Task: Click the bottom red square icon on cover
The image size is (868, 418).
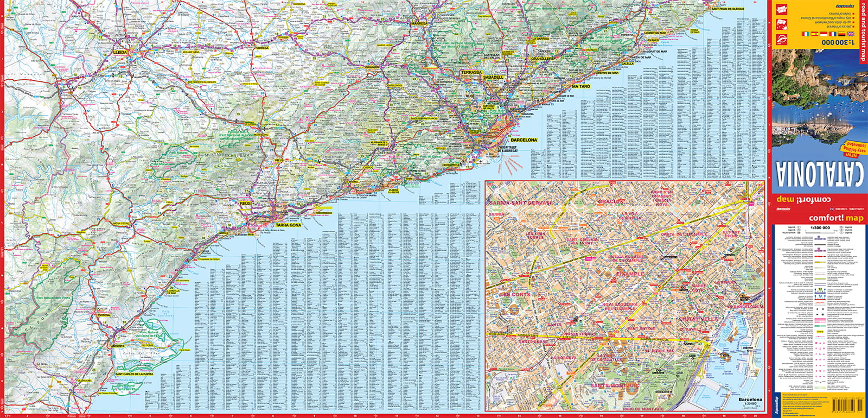Action: point(782,39)
